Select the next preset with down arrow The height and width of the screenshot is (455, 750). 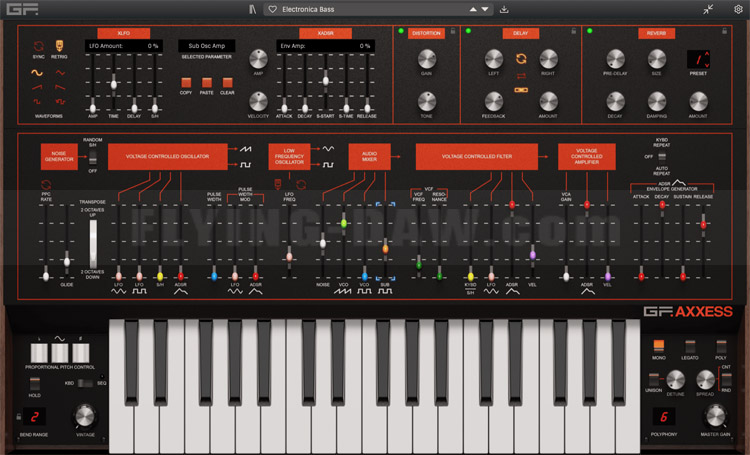485,9
